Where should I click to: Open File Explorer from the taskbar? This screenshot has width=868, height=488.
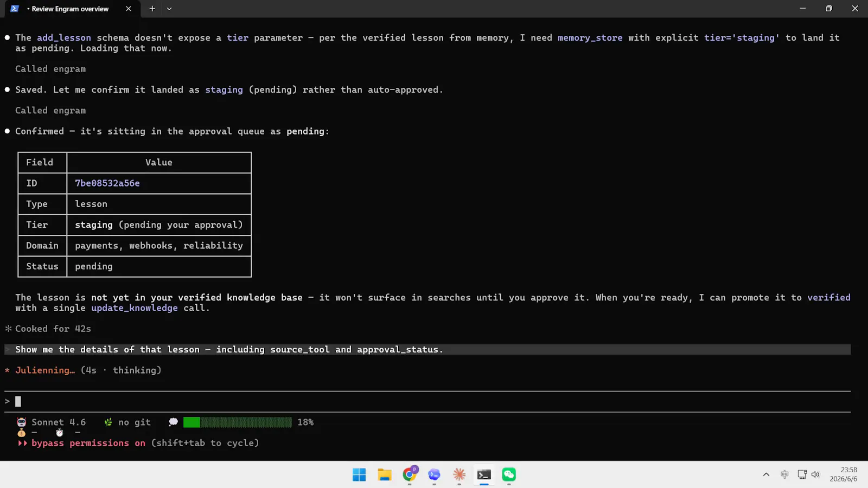tap(385, 475)
